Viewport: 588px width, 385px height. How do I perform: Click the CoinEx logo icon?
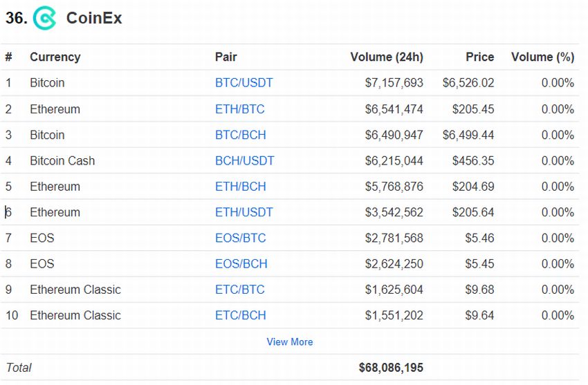44,18
